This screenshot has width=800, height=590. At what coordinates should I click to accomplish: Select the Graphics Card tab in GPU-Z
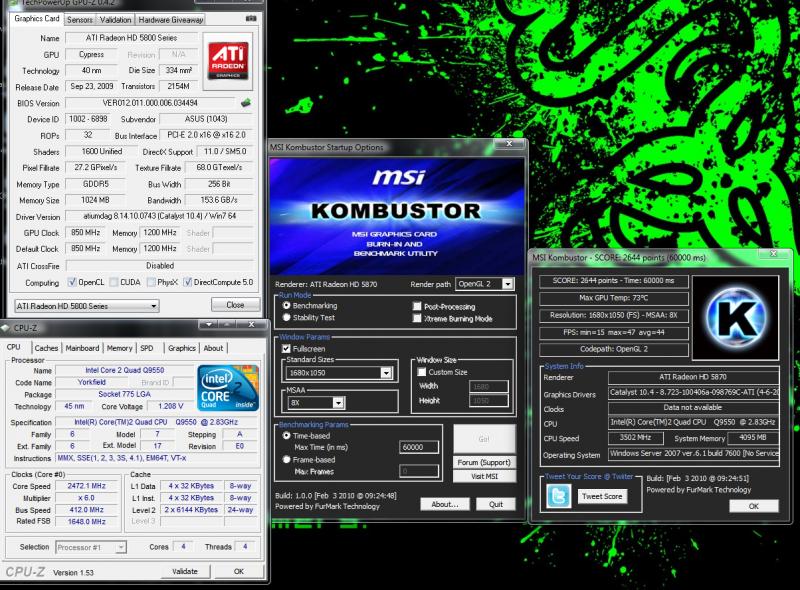37,18
